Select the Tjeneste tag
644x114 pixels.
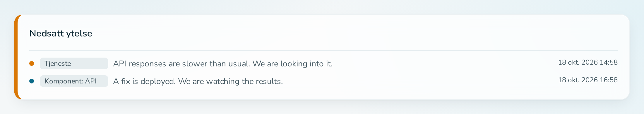[74, 63]
